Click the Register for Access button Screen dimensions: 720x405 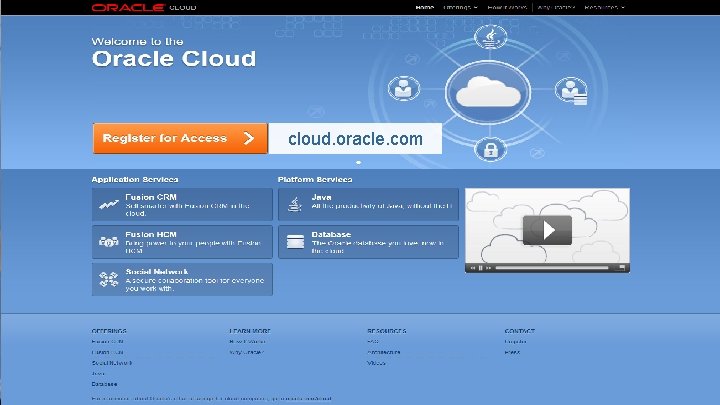click(180, 138)
